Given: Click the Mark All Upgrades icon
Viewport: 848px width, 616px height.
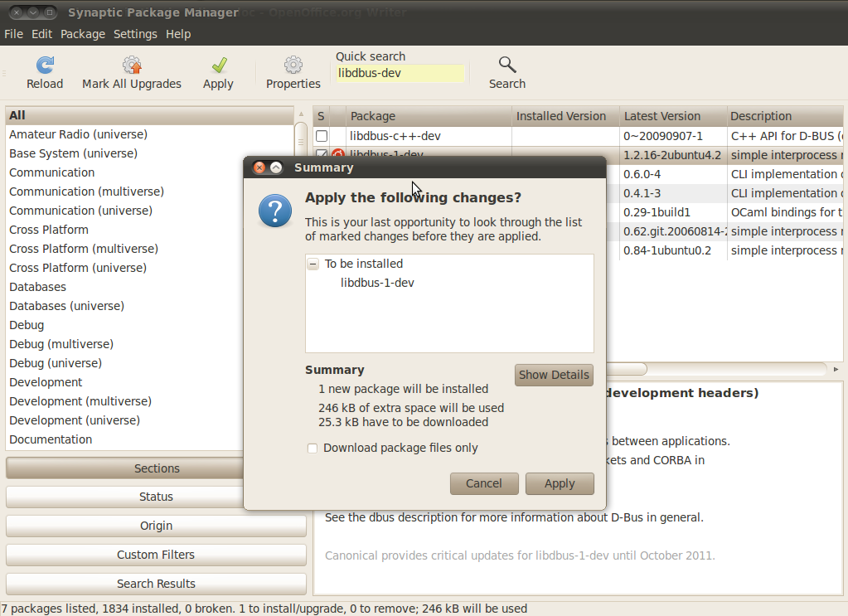Looking at the screenshot, I should point(131,64).
